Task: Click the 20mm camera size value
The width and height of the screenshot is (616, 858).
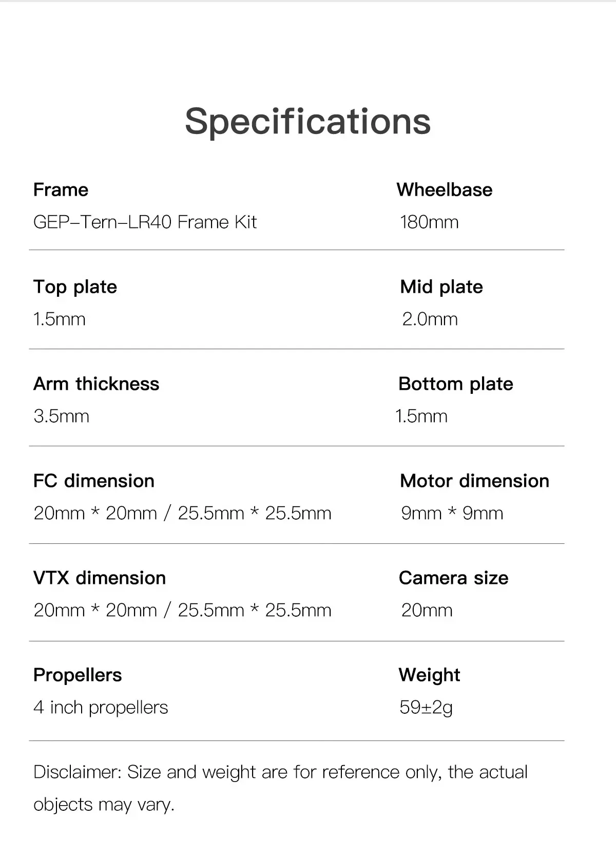Action: (427, 610)
